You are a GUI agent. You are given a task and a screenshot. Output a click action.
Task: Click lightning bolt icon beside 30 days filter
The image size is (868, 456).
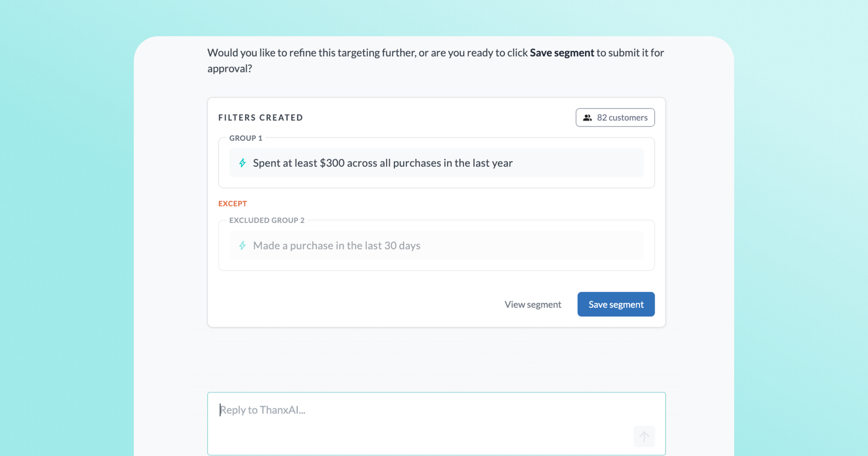point(242,246)
